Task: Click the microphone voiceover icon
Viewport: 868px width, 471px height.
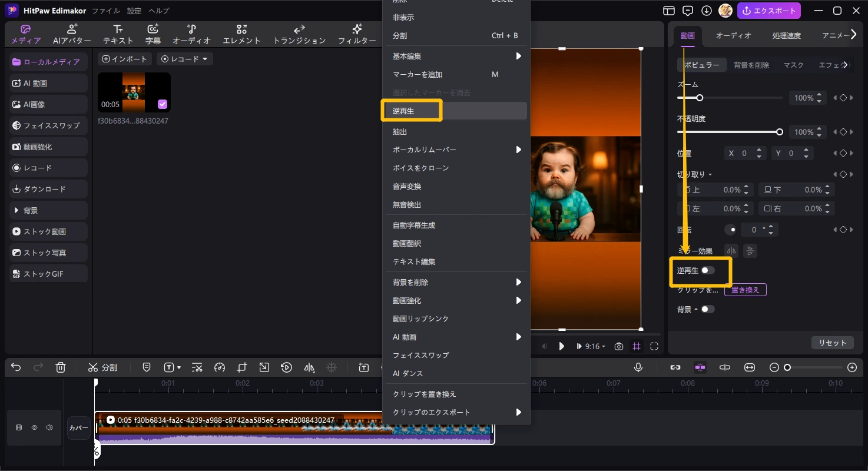Action: click(638, 367)
